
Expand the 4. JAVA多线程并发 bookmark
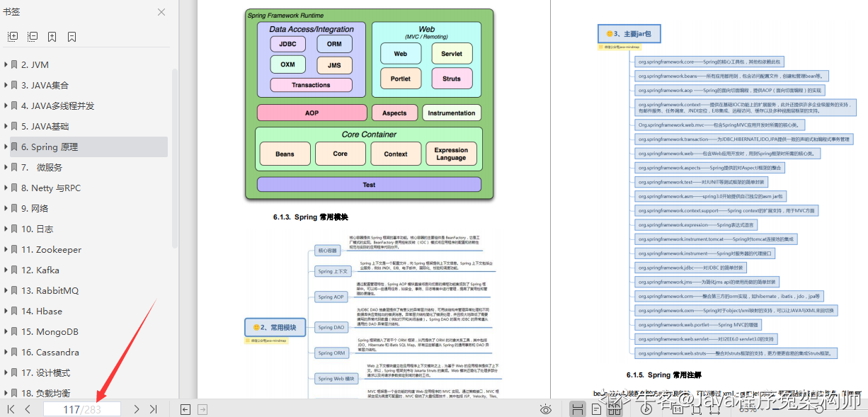tap(6, 105)
